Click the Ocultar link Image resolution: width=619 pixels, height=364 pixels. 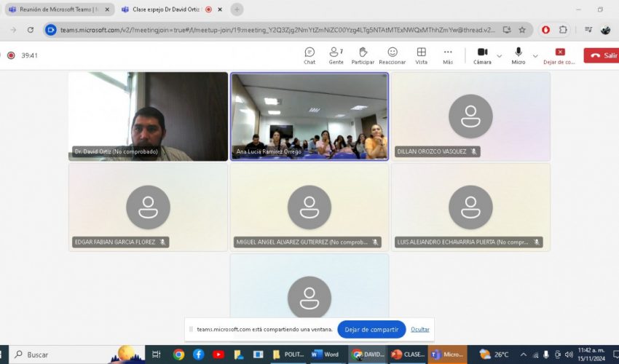[419, 329]
